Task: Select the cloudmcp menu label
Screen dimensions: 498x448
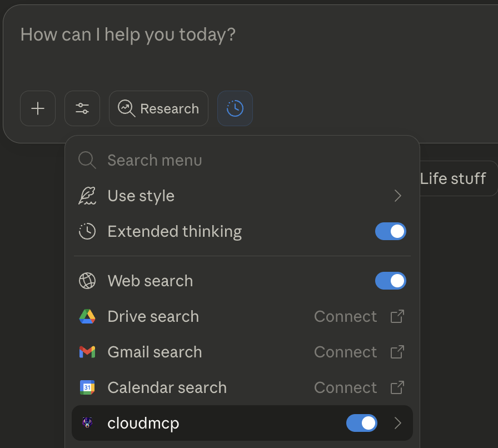Action: (x=143, y=423)
